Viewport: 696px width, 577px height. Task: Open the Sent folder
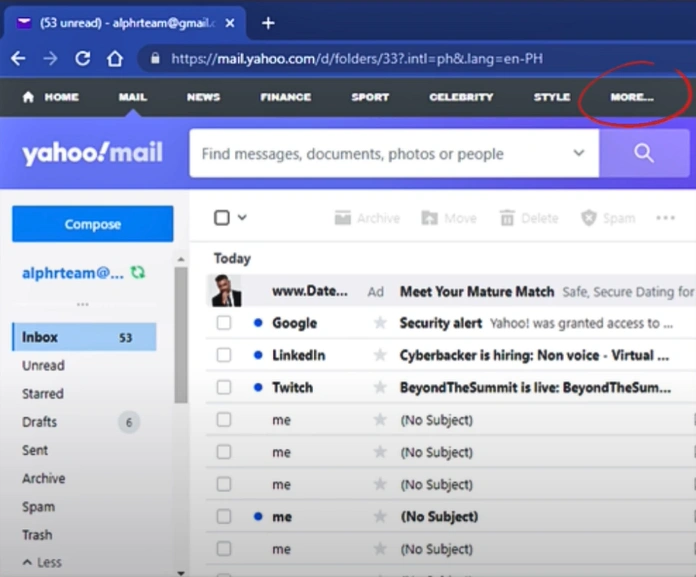click(x=35, y=450)
